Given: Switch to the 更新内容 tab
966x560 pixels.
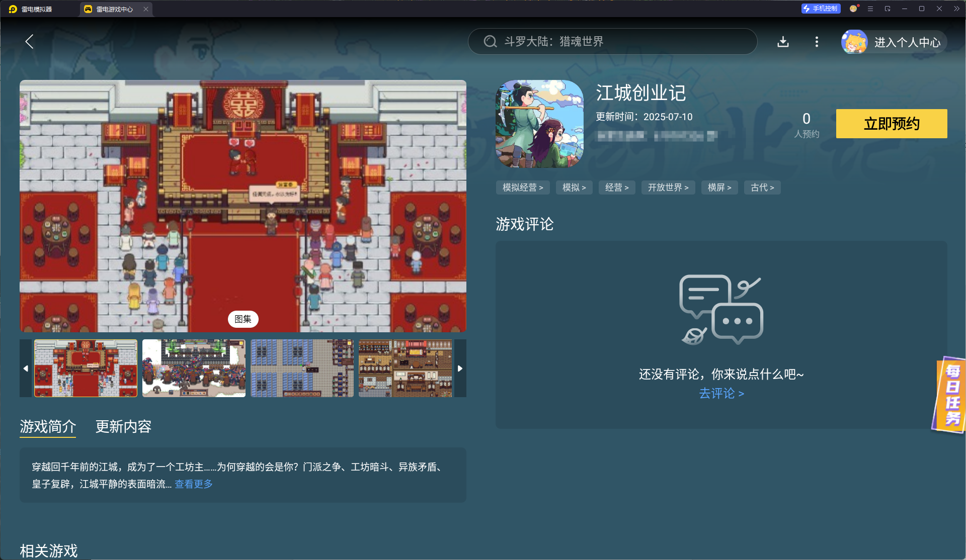Looking at the screenshot, I should (123, 427).
